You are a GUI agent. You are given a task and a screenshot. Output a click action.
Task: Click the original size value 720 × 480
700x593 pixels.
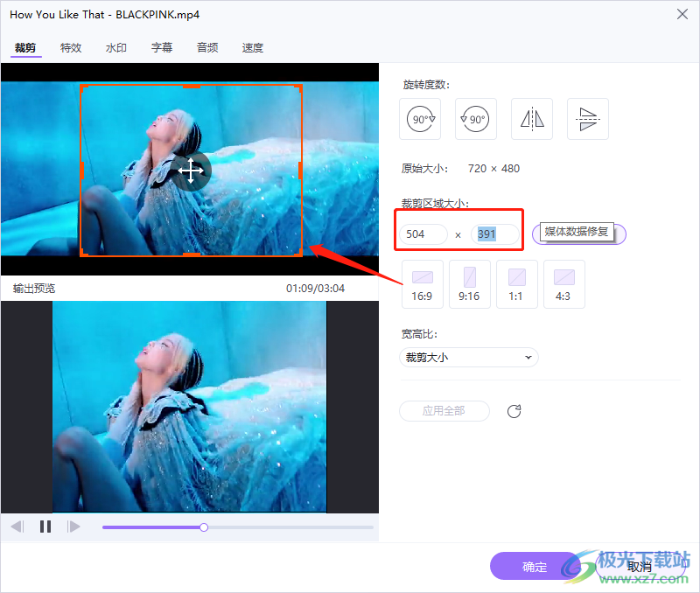(493, 169)
